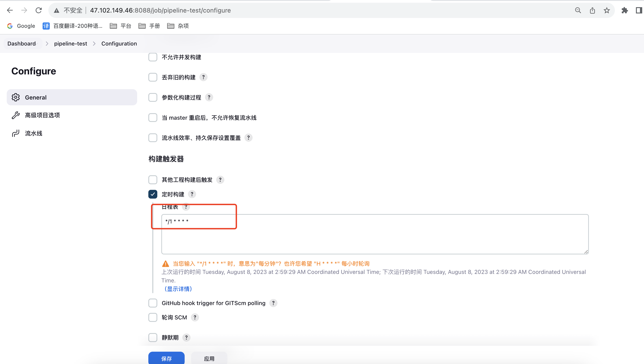Screen dimensions: 644x364
Task: Enable 静默期 checkbox
Action: [x=153, y=338]
